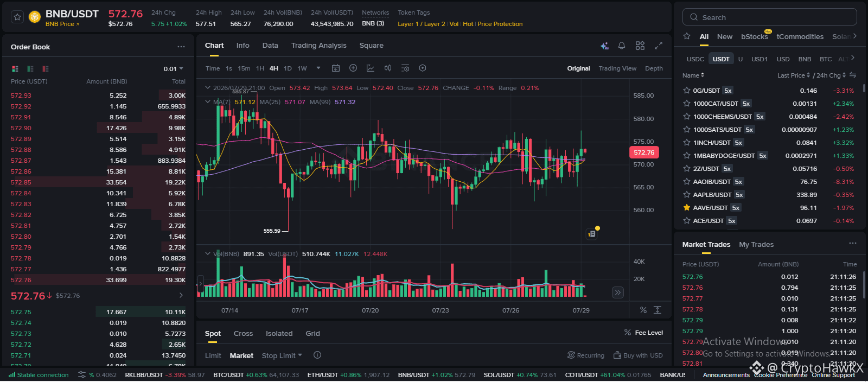Favorite the ACE/USDT pair star
This screenshot has width=868, height=382.
point(687,221)
